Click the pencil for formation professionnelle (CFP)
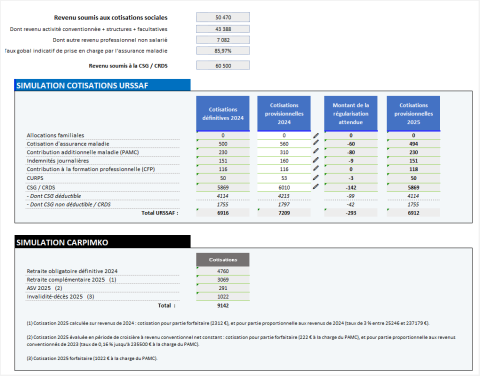This screenshot has width=480, height=376. point(316,168)
